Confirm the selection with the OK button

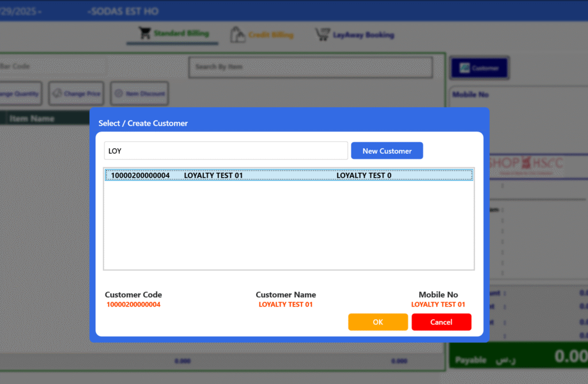(378, 322)
